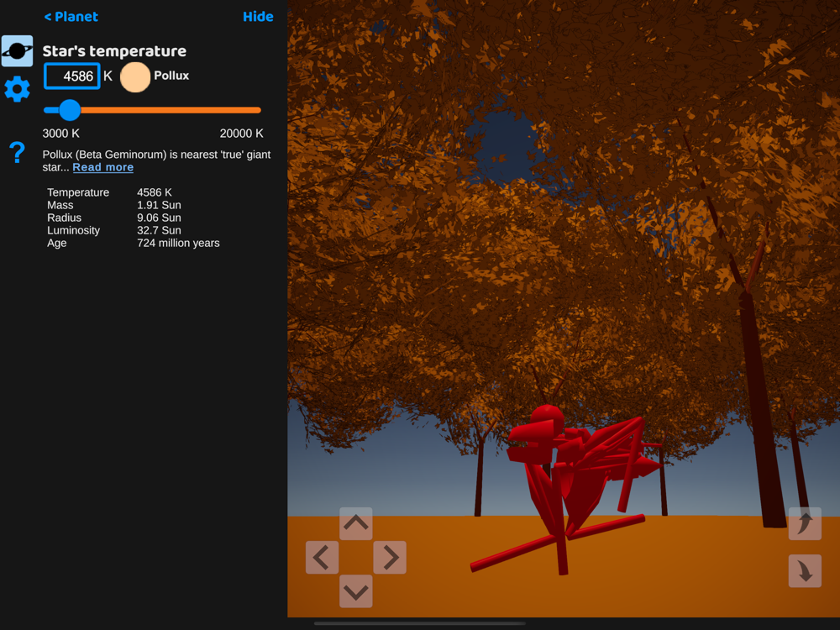Open the Read more link
The height and width of the screenshot is (630, 840).
click(x=102, y=167)
